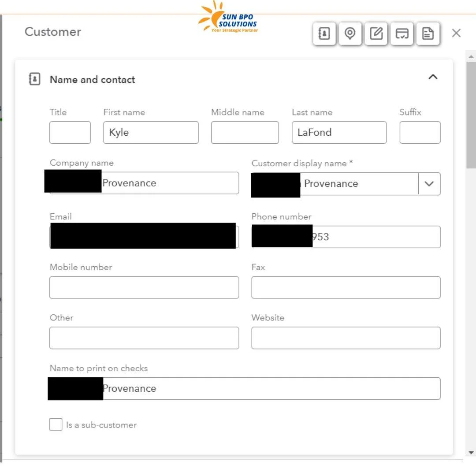
Task: Edit the Company name field
Action: point(144,183)
